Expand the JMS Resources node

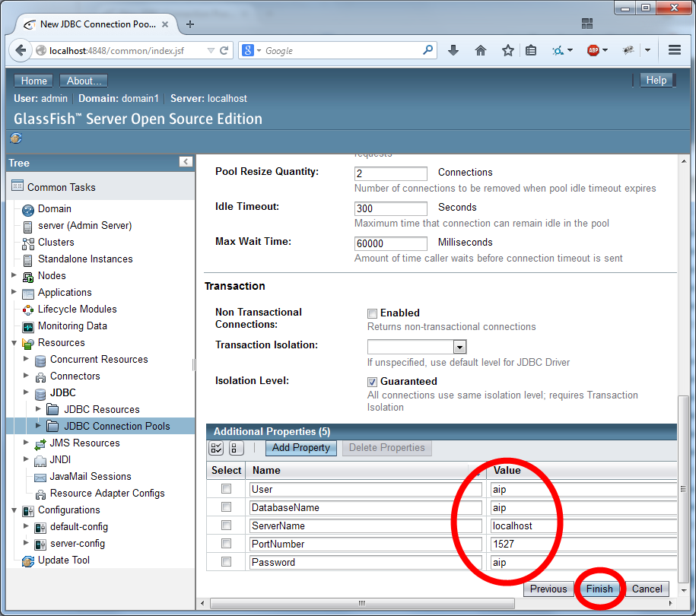coord(25,443)
